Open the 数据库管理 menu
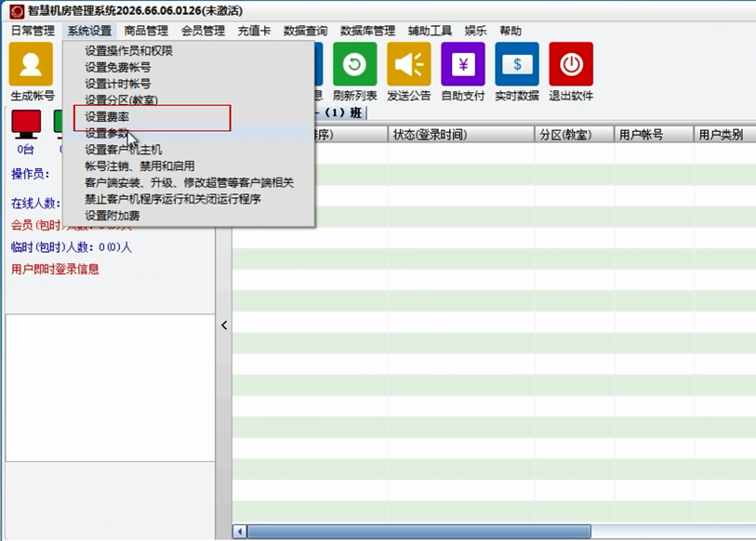Viewport: 756px width, 541px height. tap(367, 31)
